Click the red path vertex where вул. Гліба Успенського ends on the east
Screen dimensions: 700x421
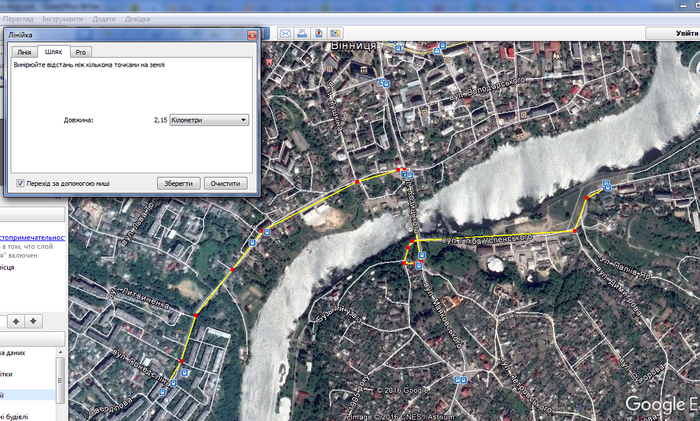[x=575, y=231]
